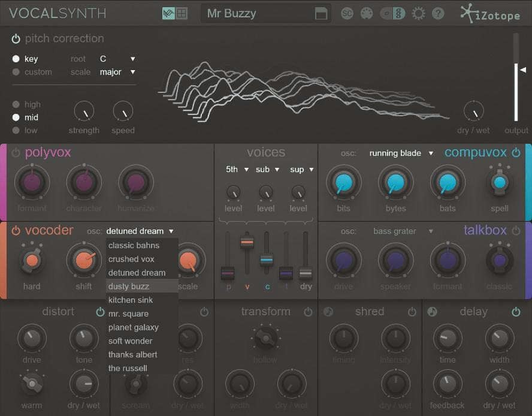Toggle the compuvox power button
This screenshot has width=532, height=416.
[x=516, y=153]
